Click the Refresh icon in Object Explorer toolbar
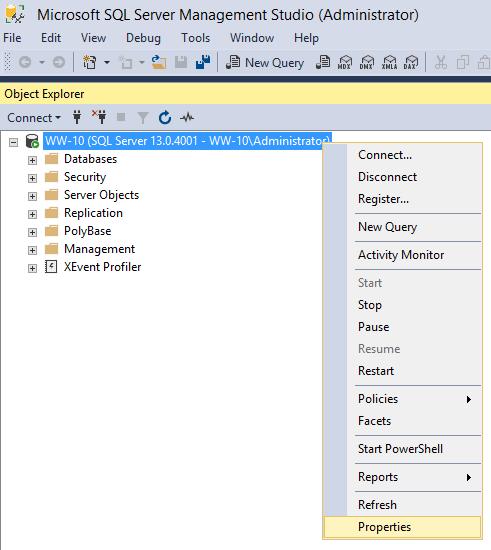This screenshot has height=550, width=491. [165, 118]
